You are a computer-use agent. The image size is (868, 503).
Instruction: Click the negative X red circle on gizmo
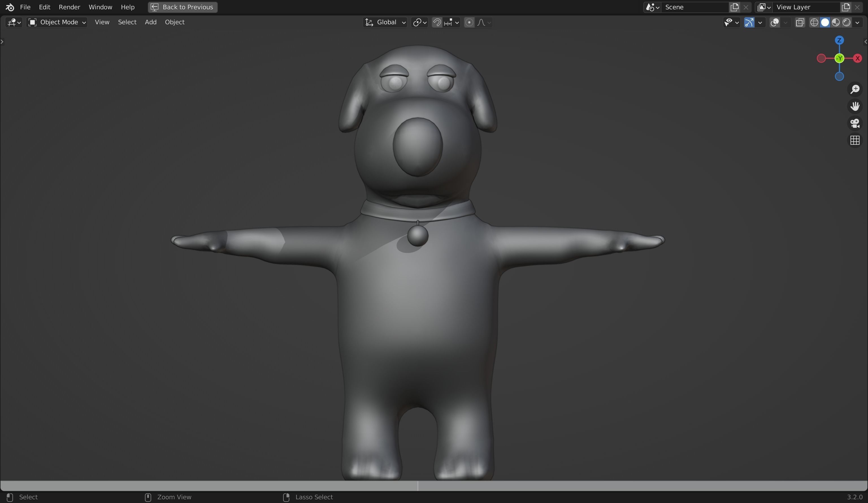click(821, 58)
